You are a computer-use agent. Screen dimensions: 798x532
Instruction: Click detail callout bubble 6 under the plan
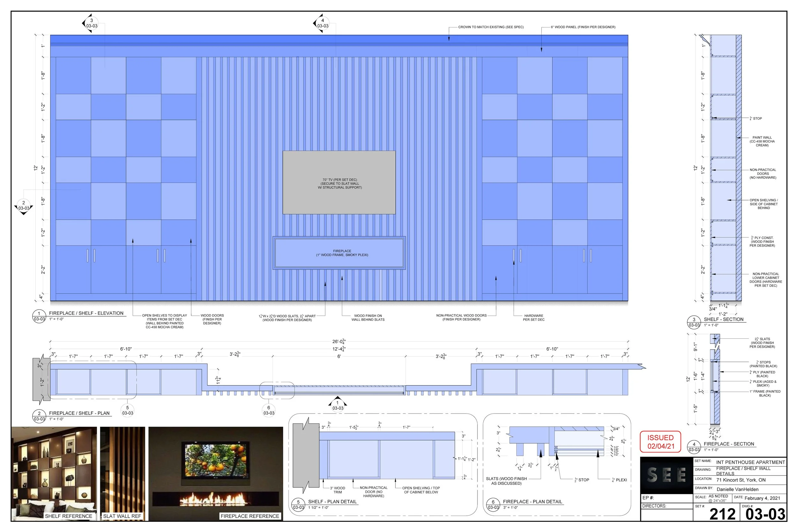[269, 410]
